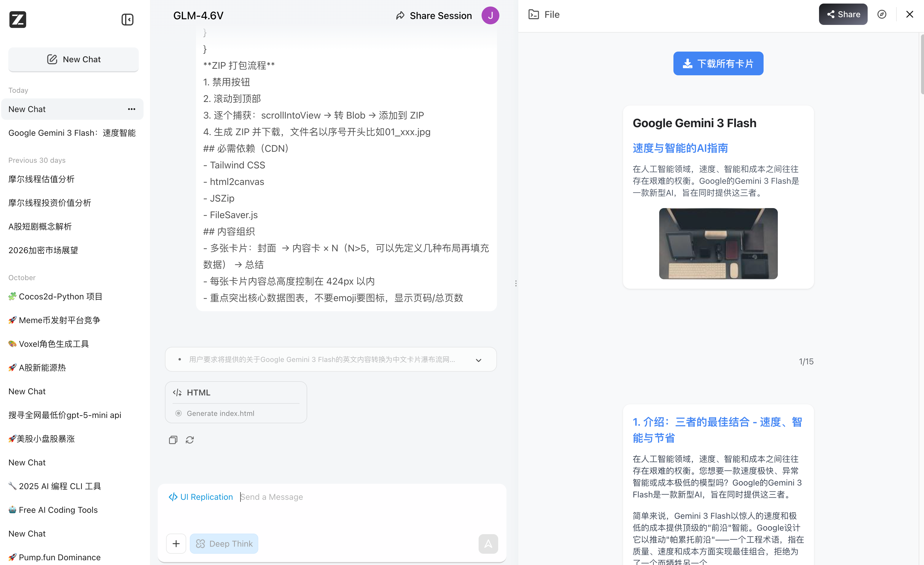Screen dimensions: 924x565
Task: Open the Google Gemini 3 Flash chat
Action: (72, 133)
